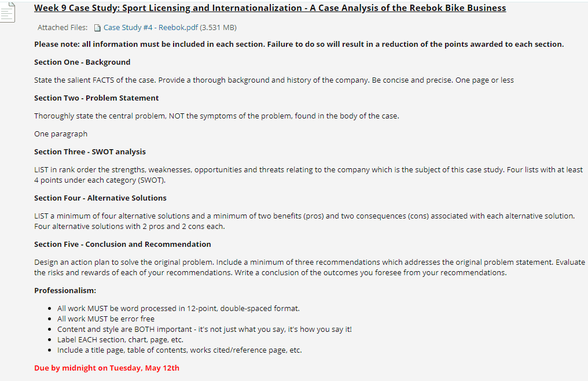Click the "State the salient FACTS" paragraph

274,80
